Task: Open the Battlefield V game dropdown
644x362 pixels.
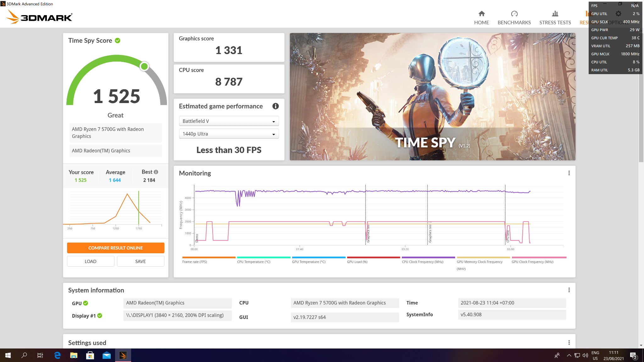Action: [x=229, y=121]
